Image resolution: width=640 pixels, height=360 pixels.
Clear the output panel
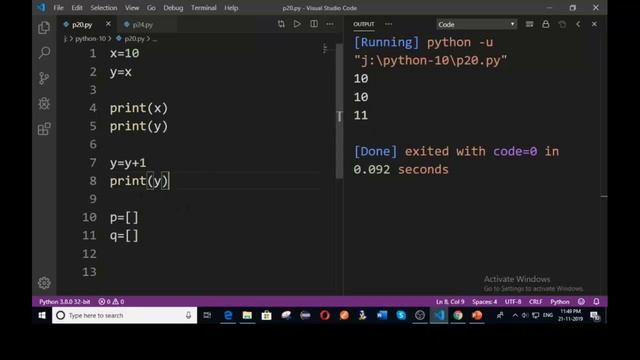click(x=529, y=24)
